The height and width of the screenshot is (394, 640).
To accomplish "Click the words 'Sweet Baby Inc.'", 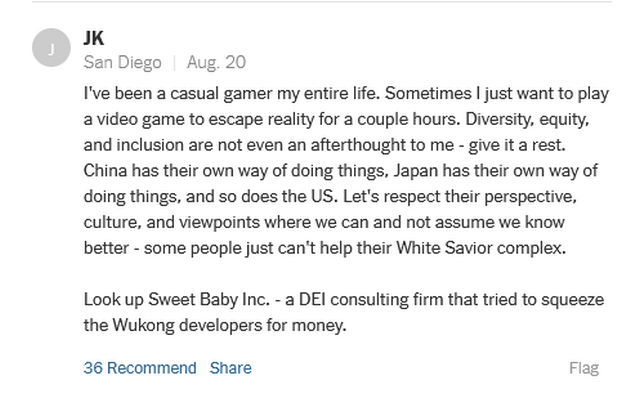I will pyautogui.click(x=209, y=300).
